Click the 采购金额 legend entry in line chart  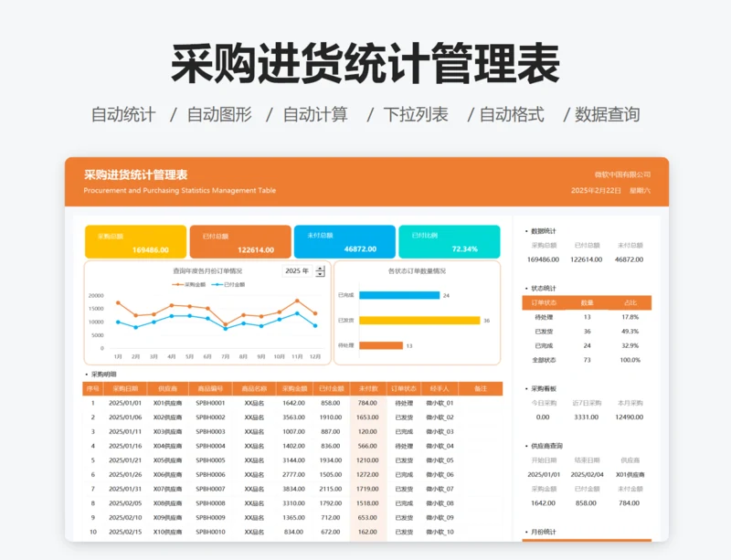(x=189, y=284)
